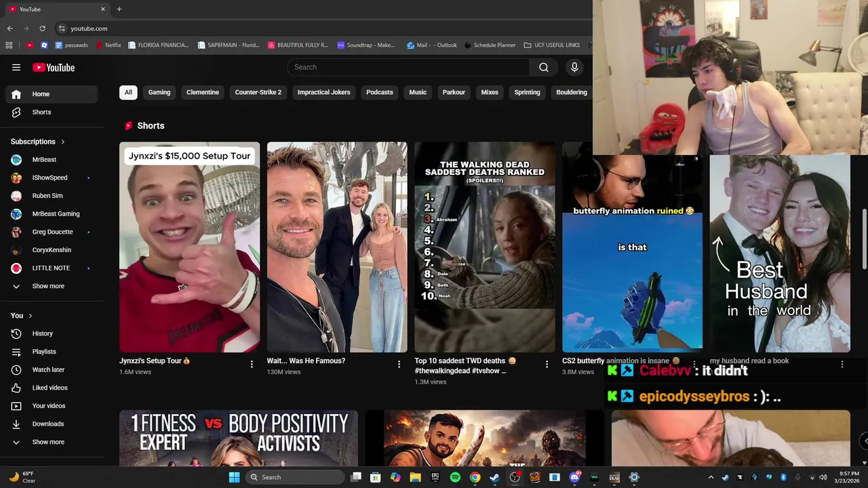This screenshot has width=868, height=488.
Task: Open the MrBeast subscription channel
Action: point(52,159)
